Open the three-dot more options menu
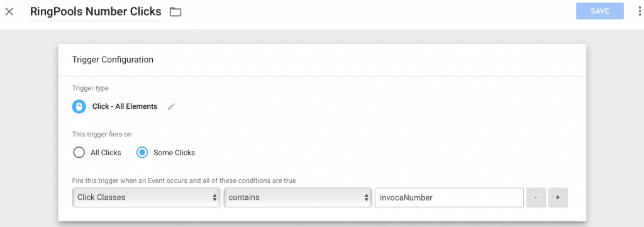Image resolution: width=644 pixels, height=227 pixels. (640, 11)
